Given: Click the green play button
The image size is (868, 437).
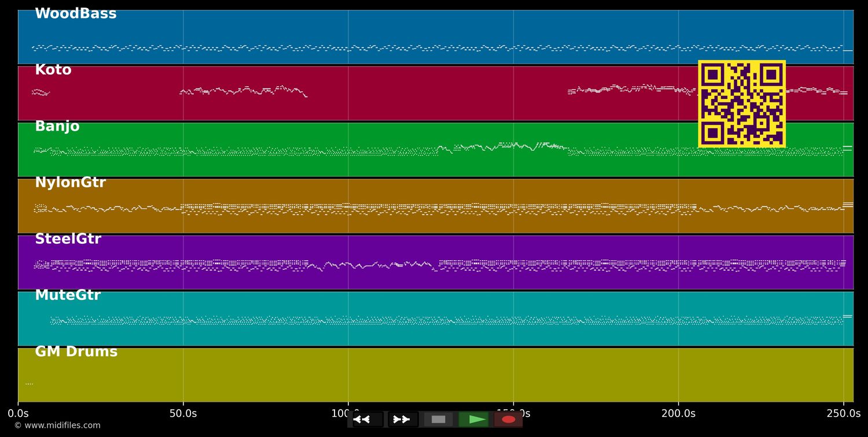Looking at the screenshot, I should pyautogui.click(x=473, y=419).
